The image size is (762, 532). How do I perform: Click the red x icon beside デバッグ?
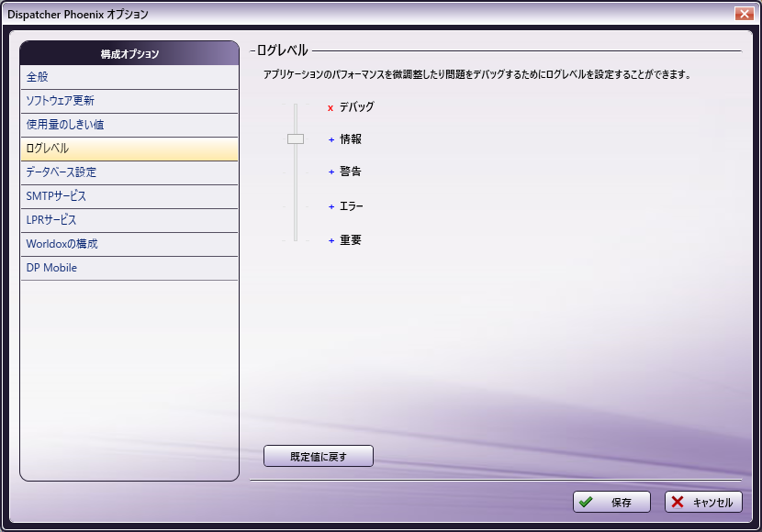point(331,107)
